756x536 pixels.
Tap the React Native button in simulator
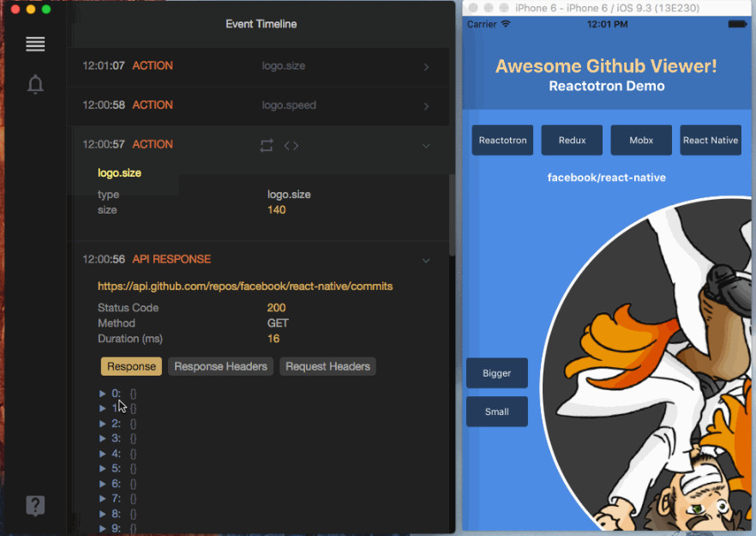[711, 140]
